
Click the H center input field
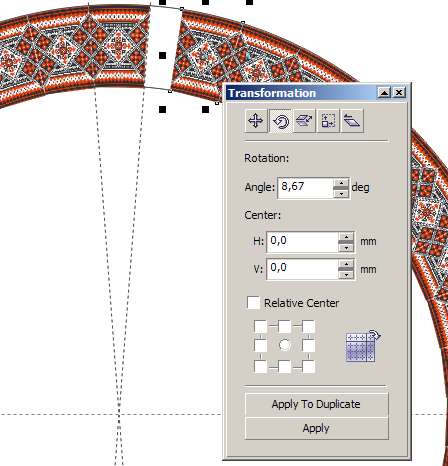pyautogui.click(x=302, y=242)
